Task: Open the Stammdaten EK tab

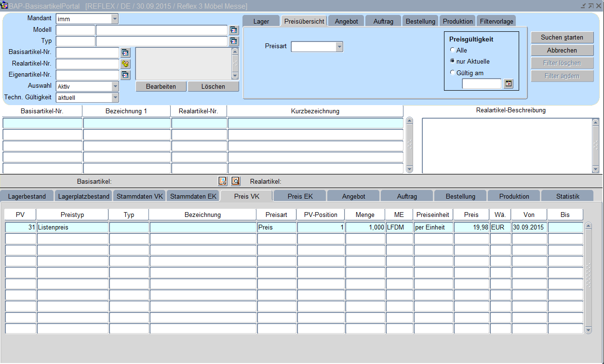Action: [193, 196]
